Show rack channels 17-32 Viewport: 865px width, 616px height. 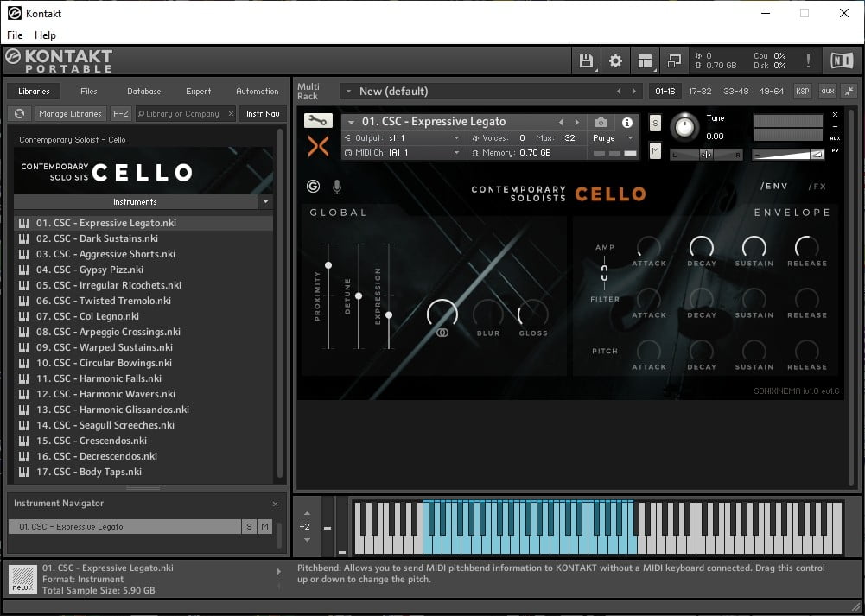click(x=700, y=92)
